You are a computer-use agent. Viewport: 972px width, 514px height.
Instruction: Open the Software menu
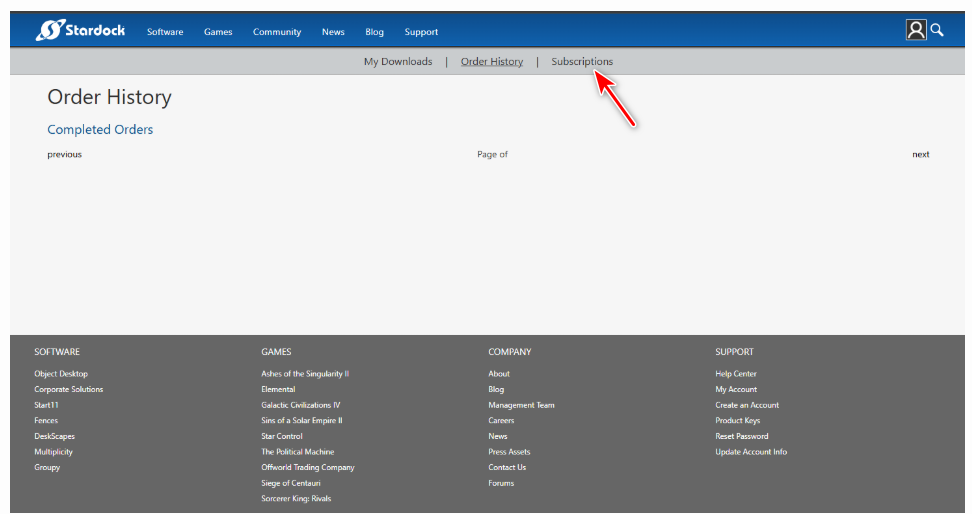[x=165, y=32]
